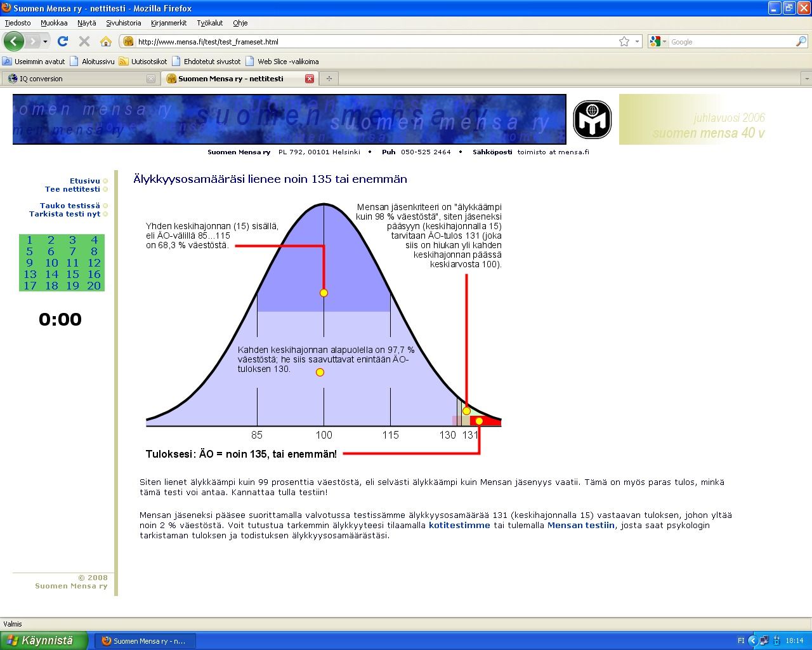Open a new tab with the plus button

[x=329, y=79]
